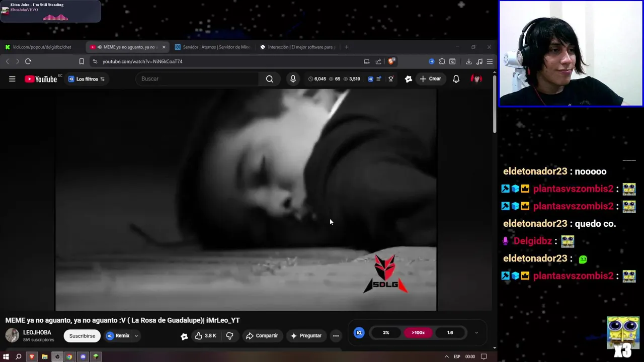Click the video player to pause playback
This screenshot has height=362, width=644.
(246, 200)
